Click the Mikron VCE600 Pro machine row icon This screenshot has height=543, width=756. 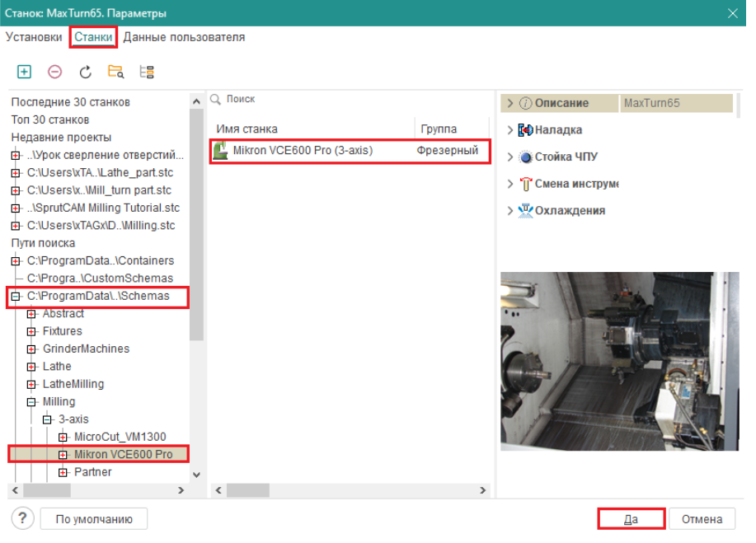coord(221,151)
